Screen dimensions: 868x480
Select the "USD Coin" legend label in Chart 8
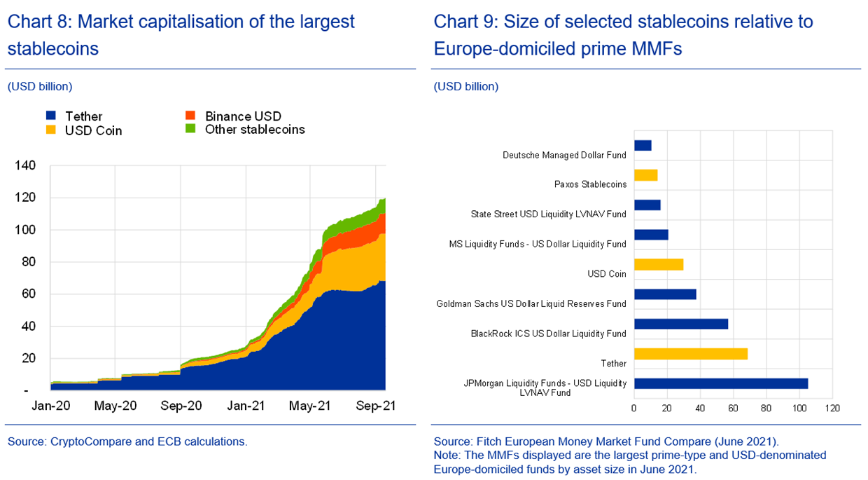coord(94,131)
